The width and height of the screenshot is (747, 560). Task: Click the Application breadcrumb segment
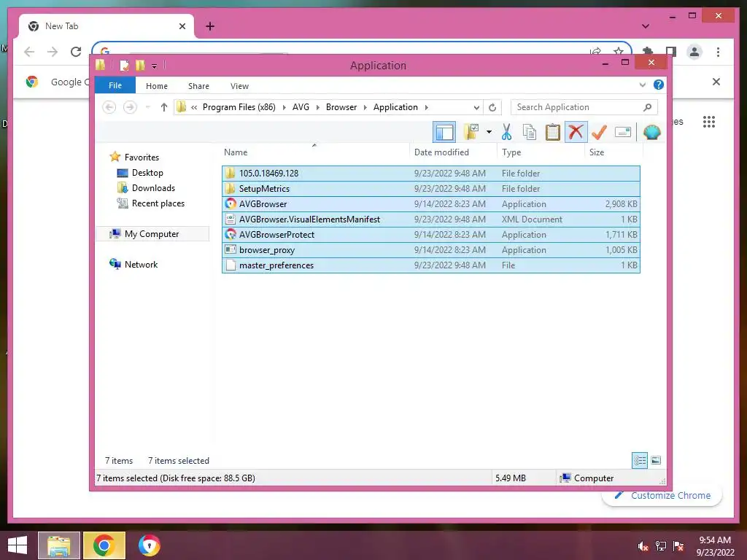click(x=395, y=107)
